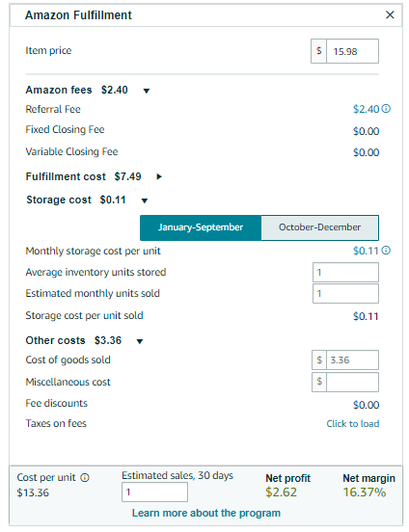Click Average inventory units stored field
Image resolution: width=409 pixels, height=532 pixels.
(345, 272)
